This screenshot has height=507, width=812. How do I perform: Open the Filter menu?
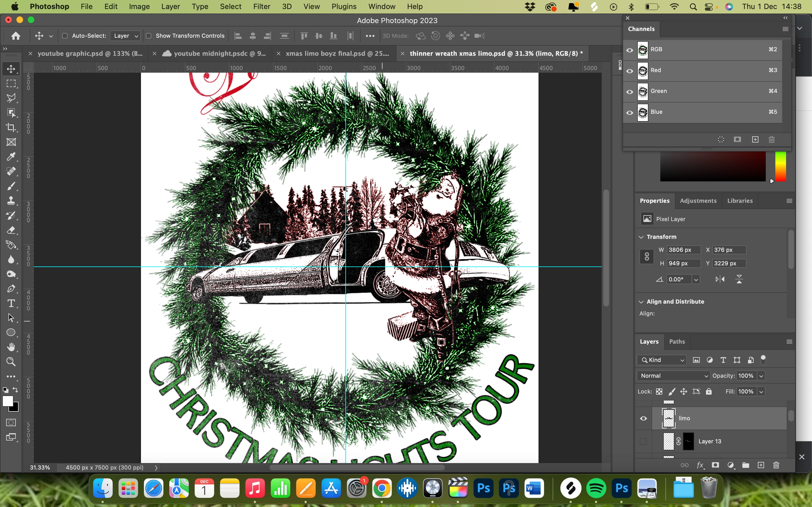click(x=261, y=6)
